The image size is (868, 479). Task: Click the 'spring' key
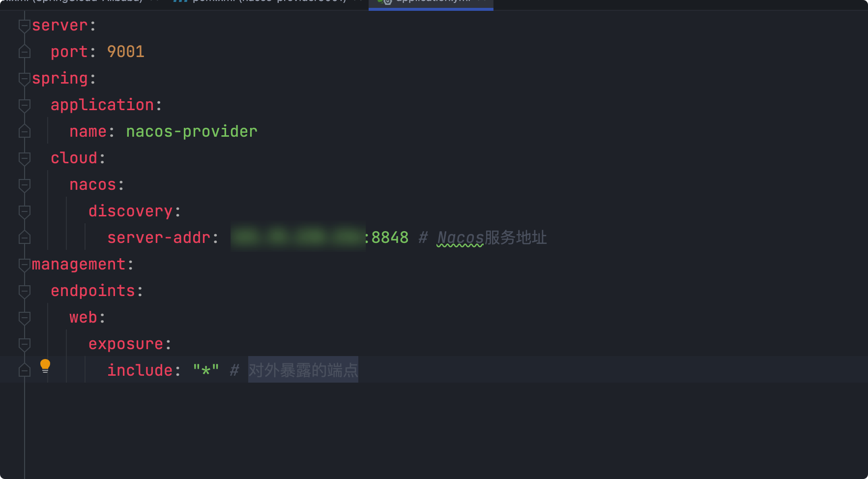(x=60, y=79)
